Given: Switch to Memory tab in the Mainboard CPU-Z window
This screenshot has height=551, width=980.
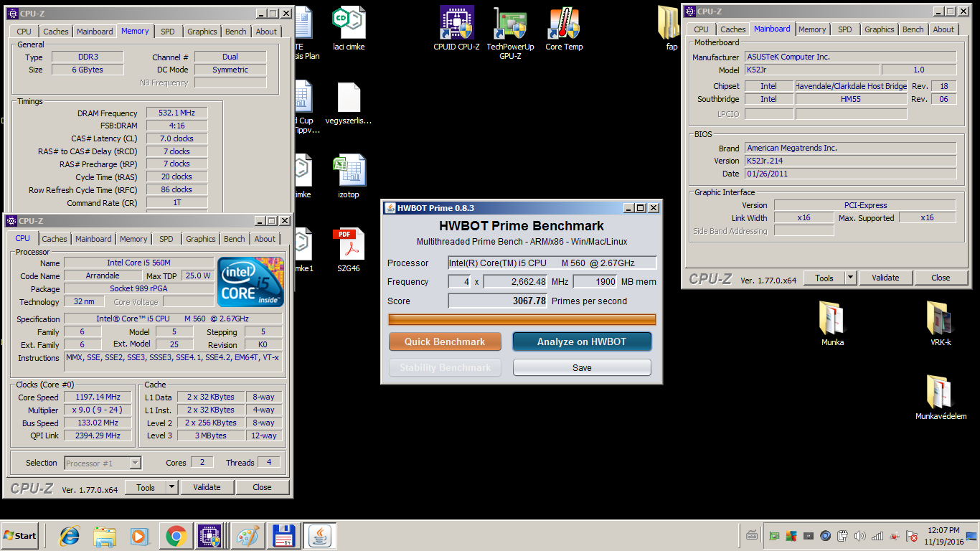Looking at the screenshot, I should point(812,29).
